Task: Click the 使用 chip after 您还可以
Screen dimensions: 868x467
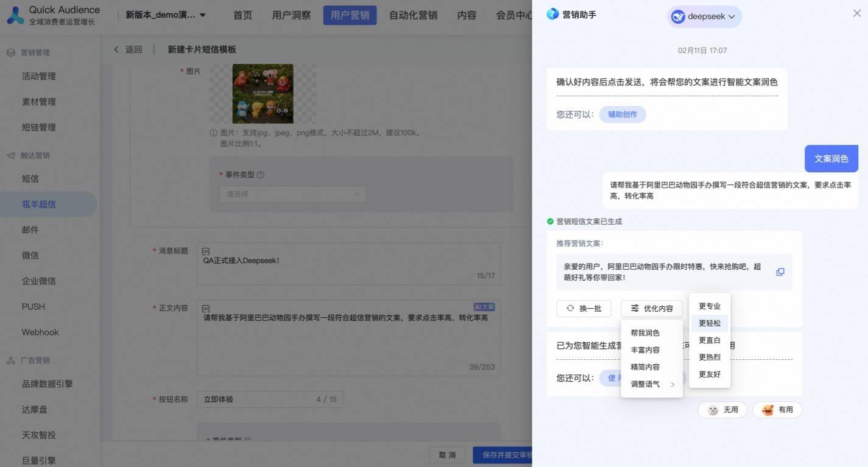Action: [x=611, y=378]
